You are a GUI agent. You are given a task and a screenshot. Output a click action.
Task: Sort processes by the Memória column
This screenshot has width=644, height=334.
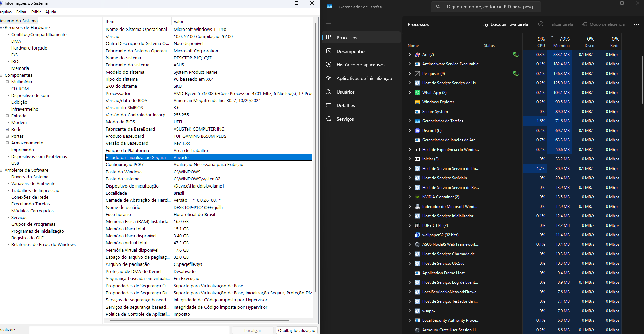560,42
